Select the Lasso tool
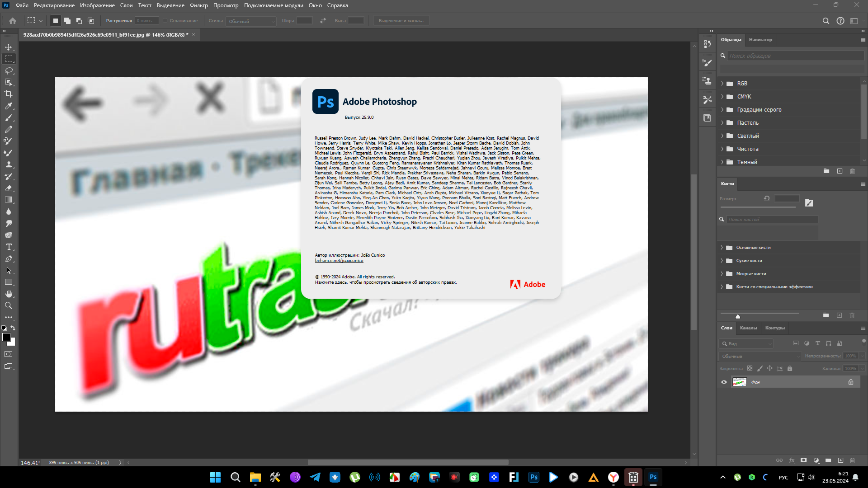This screenshot has width=868, height=488. [x=9, y=70]
